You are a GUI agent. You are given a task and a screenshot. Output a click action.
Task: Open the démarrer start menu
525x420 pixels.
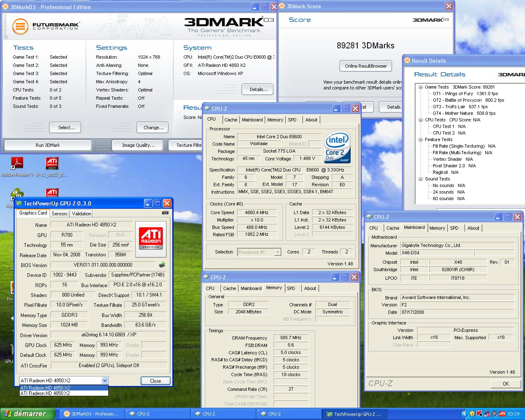click(x=27, y=414)
